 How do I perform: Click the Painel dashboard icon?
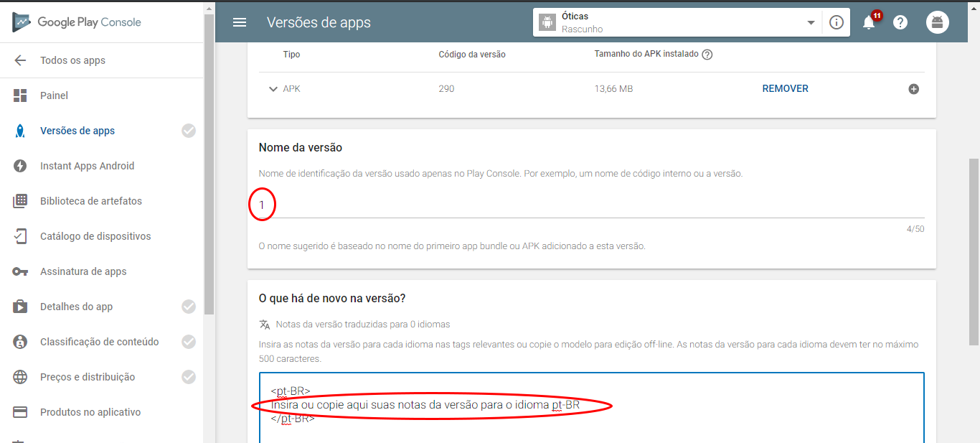20,95
